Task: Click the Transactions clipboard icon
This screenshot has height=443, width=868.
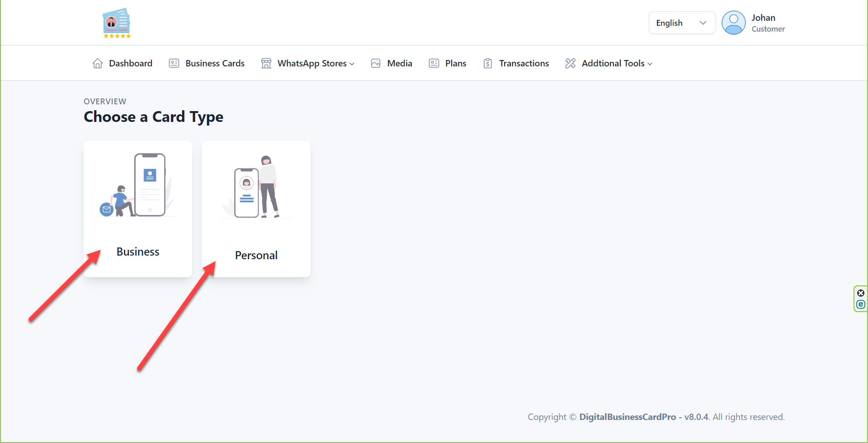Action: (488, 63)
